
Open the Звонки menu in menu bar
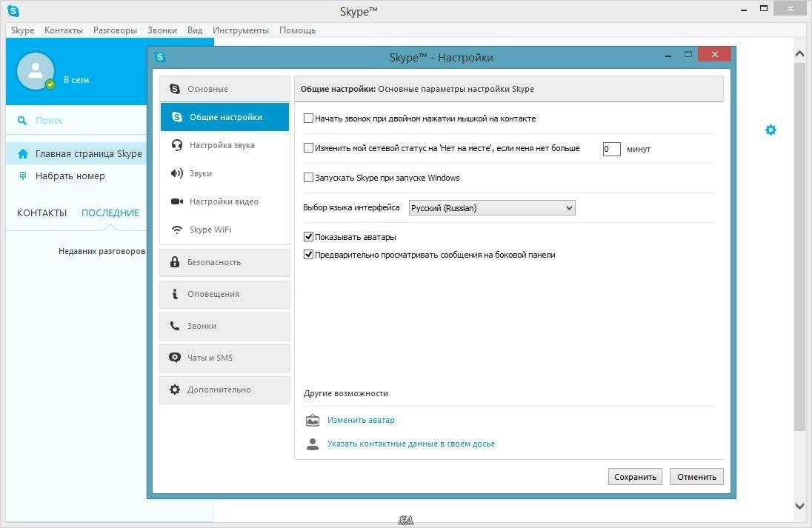162,30
